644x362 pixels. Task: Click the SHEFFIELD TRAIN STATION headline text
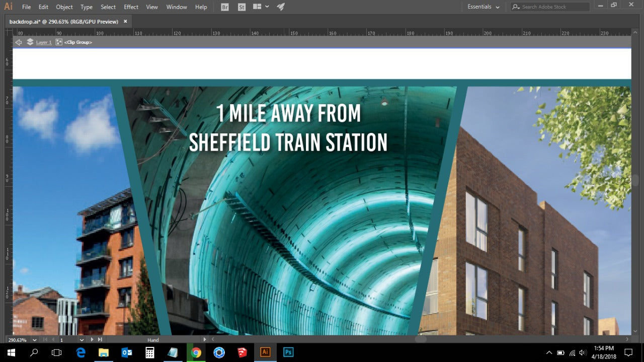coord(288,142)
